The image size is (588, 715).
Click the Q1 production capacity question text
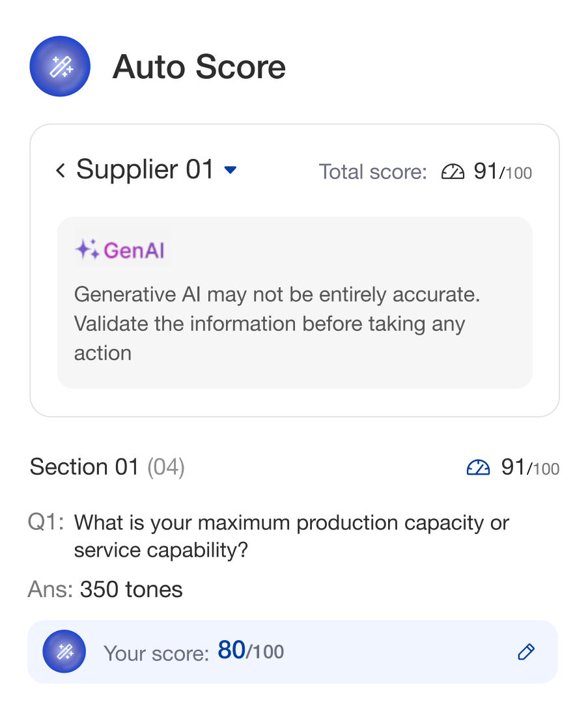(x=291, y=536)
